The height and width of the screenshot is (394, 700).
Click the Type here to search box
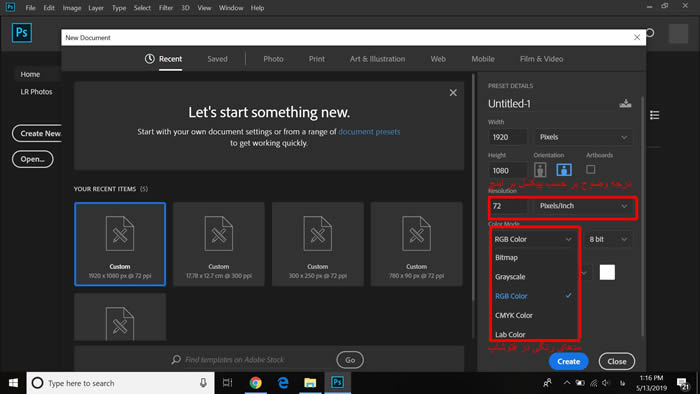(121, 383)
